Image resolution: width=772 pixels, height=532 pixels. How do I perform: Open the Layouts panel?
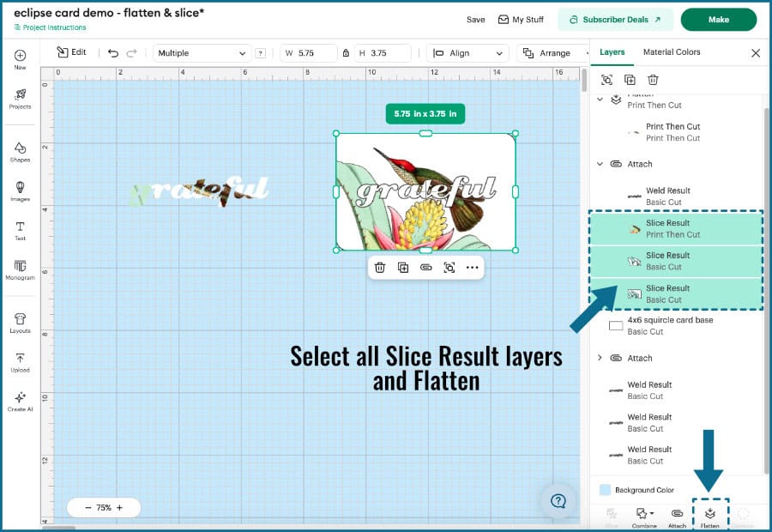click(20, 323)
